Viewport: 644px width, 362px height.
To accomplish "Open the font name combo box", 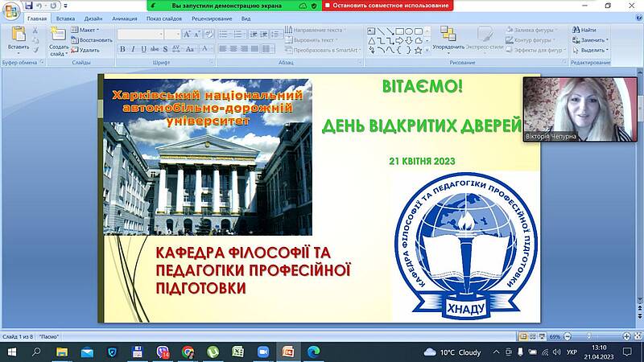I will pos(140,35).
